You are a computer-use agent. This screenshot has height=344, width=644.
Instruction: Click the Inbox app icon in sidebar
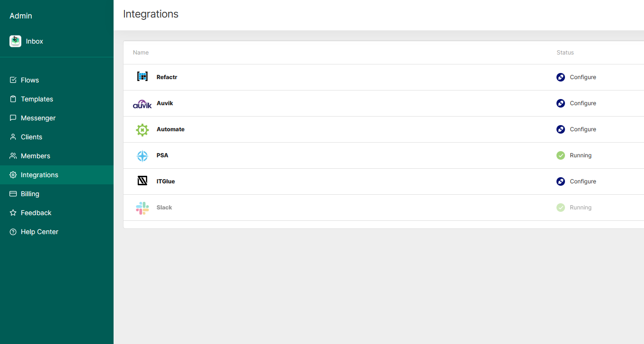point(15,41)
